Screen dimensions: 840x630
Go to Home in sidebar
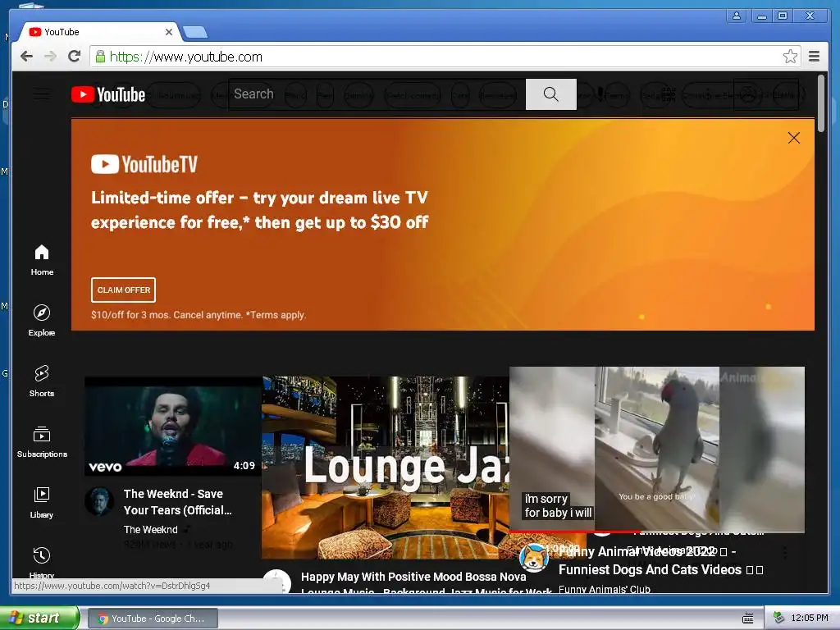42,260
